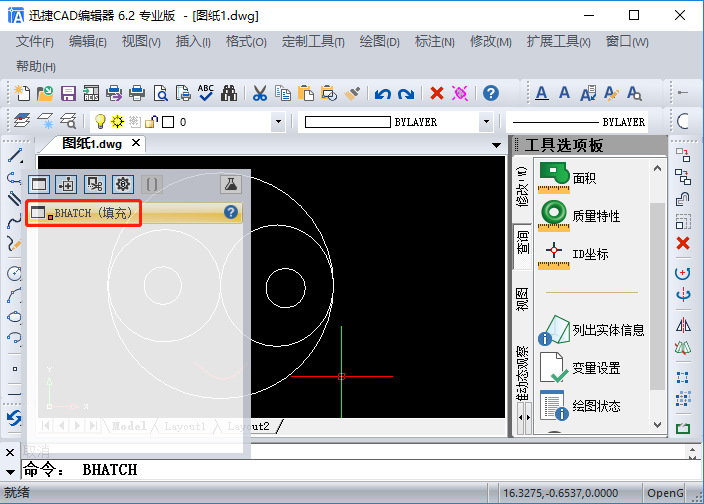Open help for the BHATCH command
Viewport: 704px width, 504px height.
point(231,212)
